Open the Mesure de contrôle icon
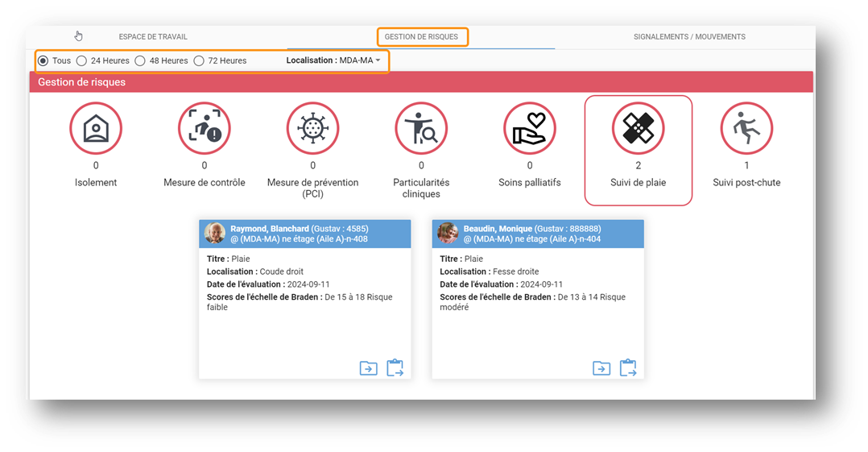This screenshot has width=868, height=452. click(204, 129)
